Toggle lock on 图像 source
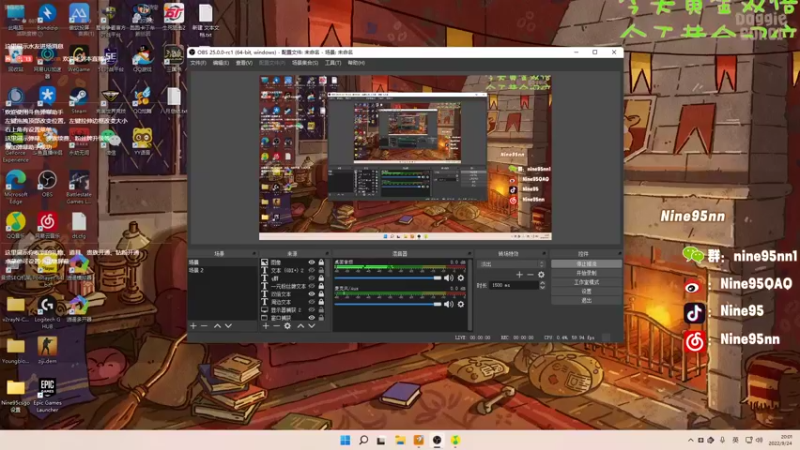This screenshot has width=800, height=450. [321, 262]
